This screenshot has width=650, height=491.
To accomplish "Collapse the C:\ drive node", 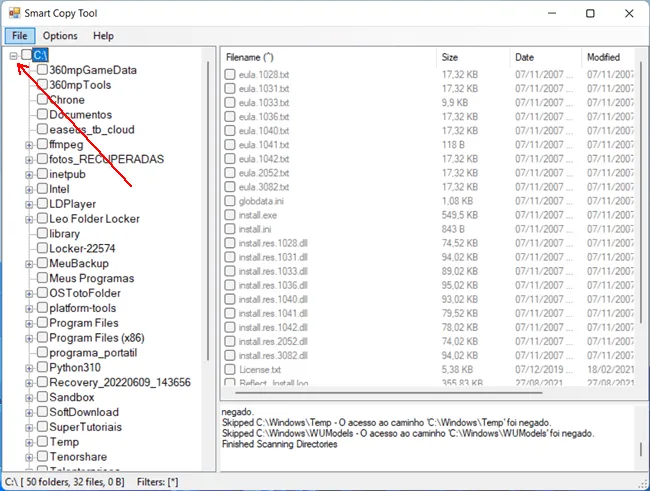I will click(14, 55).
